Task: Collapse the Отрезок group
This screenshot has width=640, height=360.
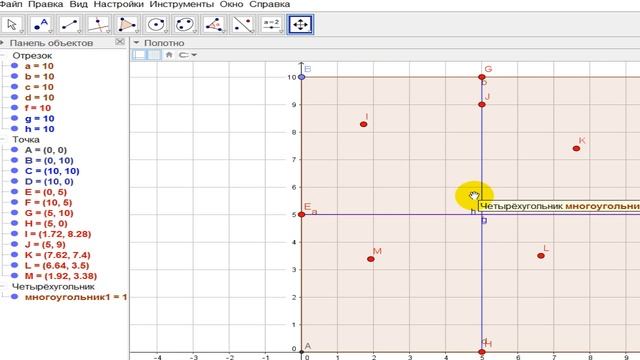Action: click(2, 56)
